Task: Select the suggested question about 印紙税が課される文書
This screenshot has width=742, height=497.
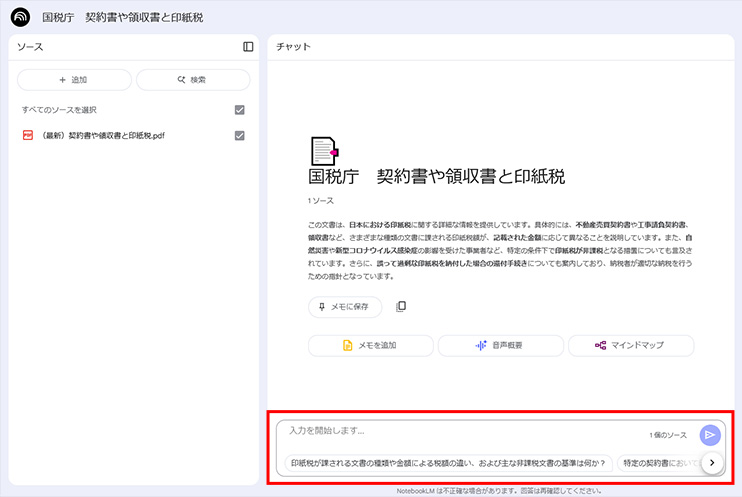Action: (448, 463)
